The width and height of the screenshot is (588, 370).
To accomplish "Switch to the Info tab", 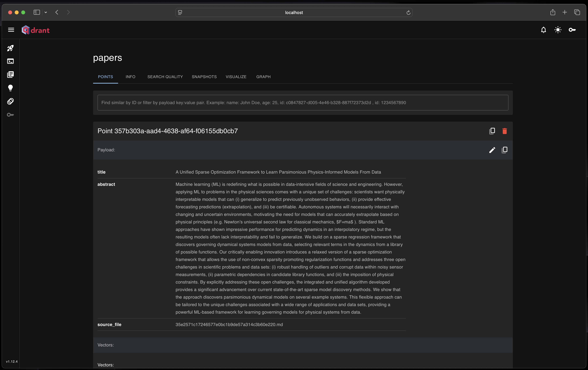I will (x=130, y=77).
